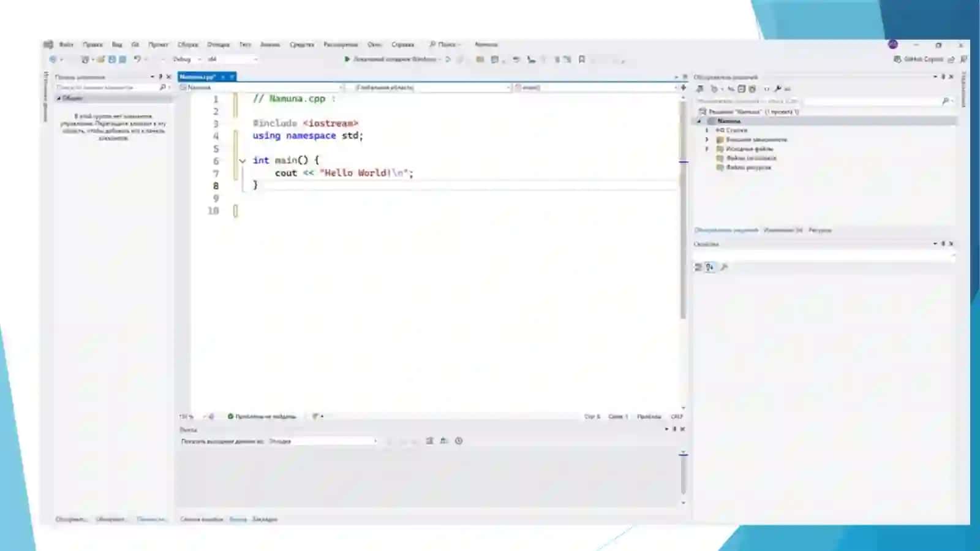Click the properties alphabetical sort icon
The height and width of the screenshot is (551, 980).
(710, 267)
